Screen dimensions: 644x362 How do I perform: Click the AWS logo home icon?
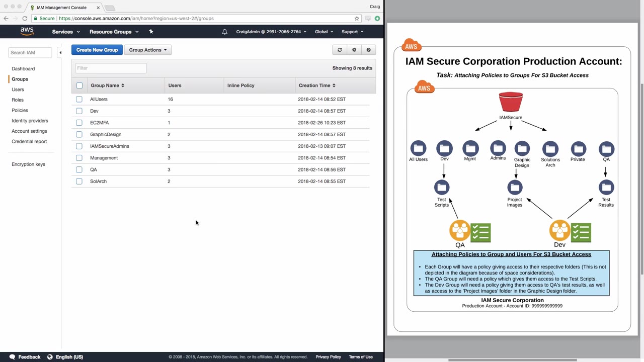(27, 31)
